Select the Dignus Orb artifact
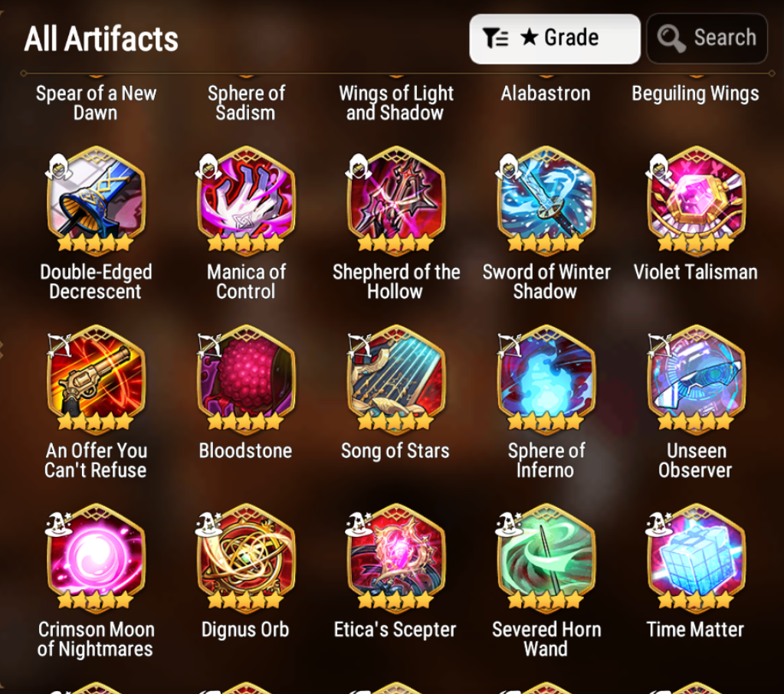The width and height of the screenshot is (784, 694). click(245, 557)
